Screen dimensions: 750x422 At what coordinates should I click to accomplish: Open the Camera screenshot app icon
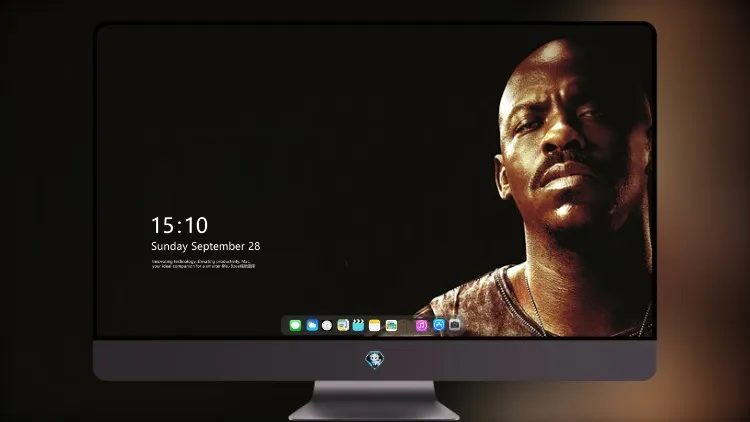coord(454,325)
